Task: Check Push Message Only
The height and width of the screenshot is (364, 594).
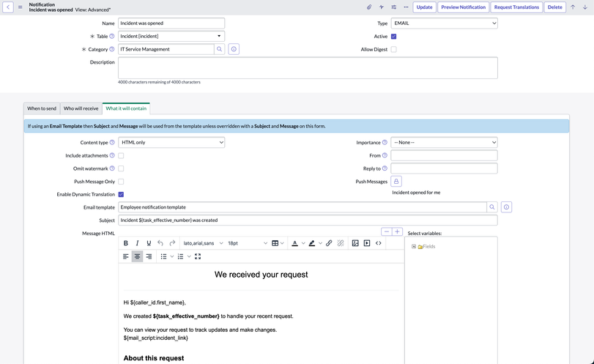Action: point(121,182)
